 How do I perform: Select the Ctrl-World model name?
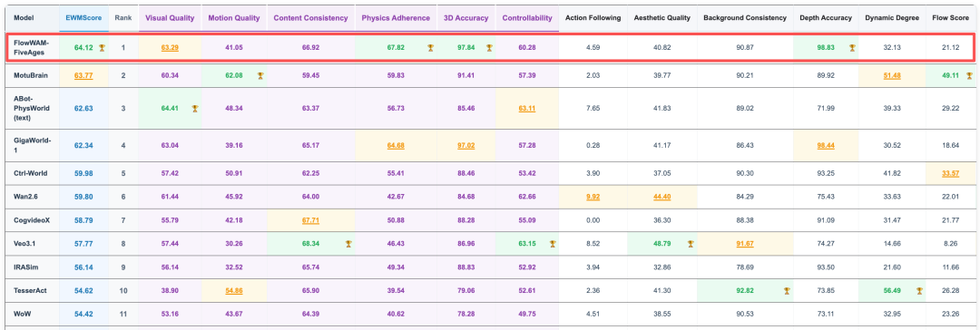pos(30,173)
